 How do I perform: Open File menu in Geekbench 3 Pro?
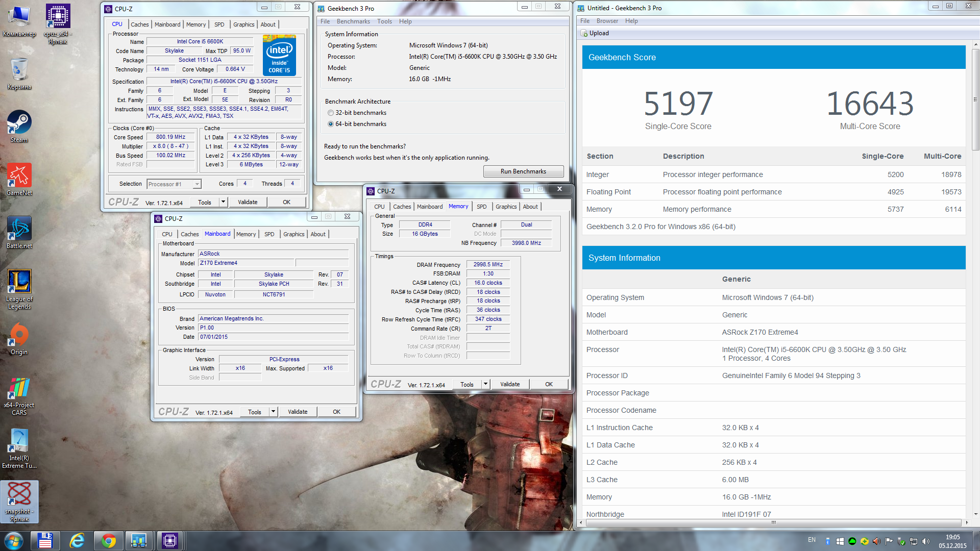[325, 21]
